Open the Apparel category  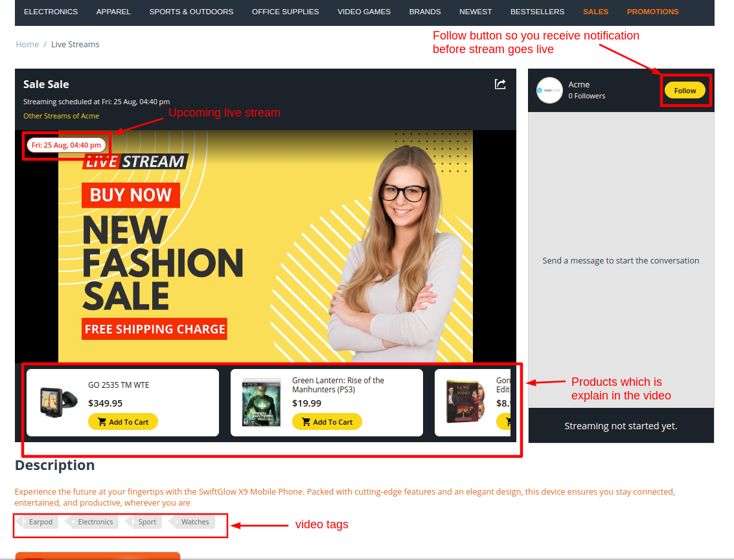[x=113, y=12]
